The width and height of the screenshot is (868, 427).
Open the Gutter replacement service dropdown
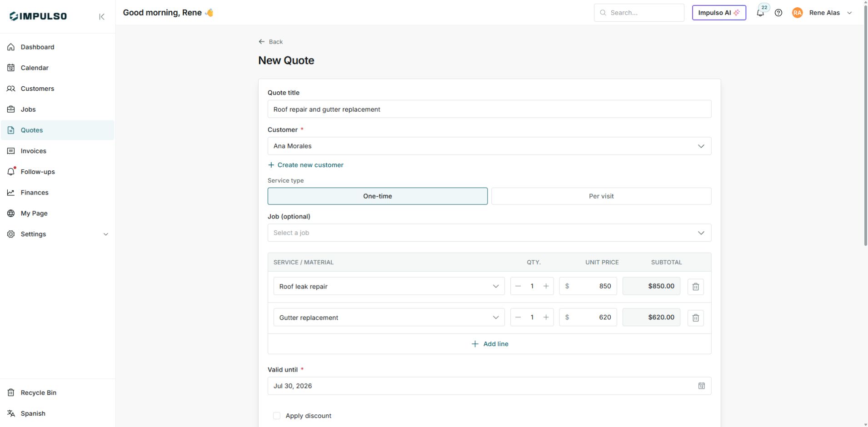[389, 318]
